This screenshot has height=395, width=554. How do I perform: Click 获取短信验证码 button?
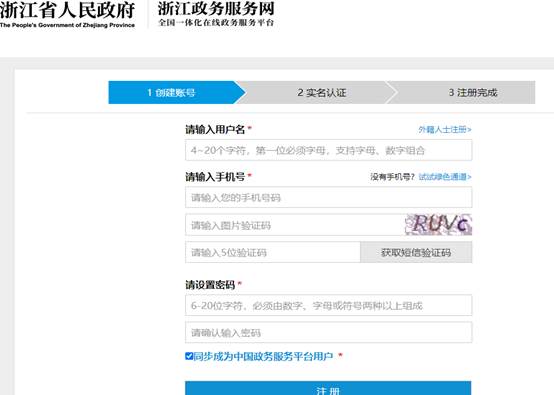(416, 252)
